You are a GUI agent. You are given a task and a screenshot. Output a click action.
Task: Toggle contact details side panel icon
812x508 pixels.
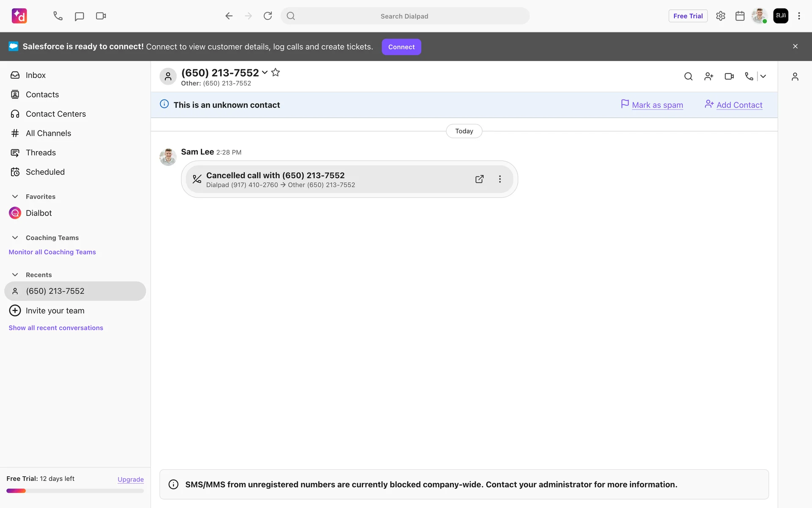795,77
